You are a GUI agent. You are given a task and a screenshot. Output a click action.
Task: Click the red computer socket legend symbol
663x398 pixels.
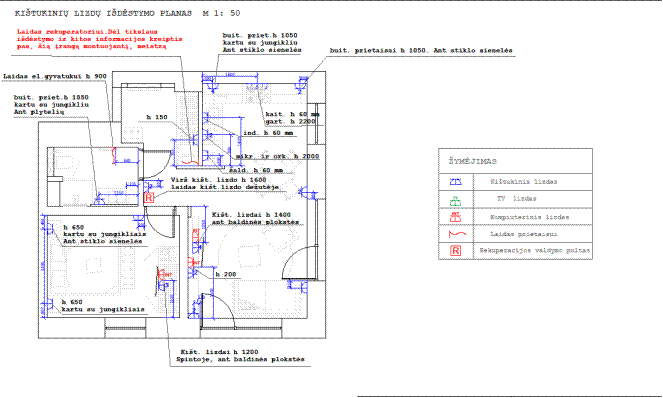[455, 217]
